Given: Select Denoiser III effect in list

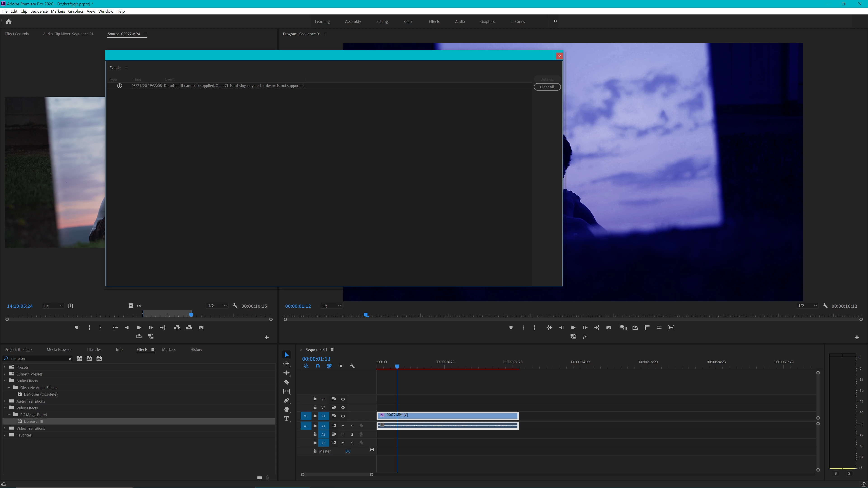Looking at the screenshot, I should point(33,421).
